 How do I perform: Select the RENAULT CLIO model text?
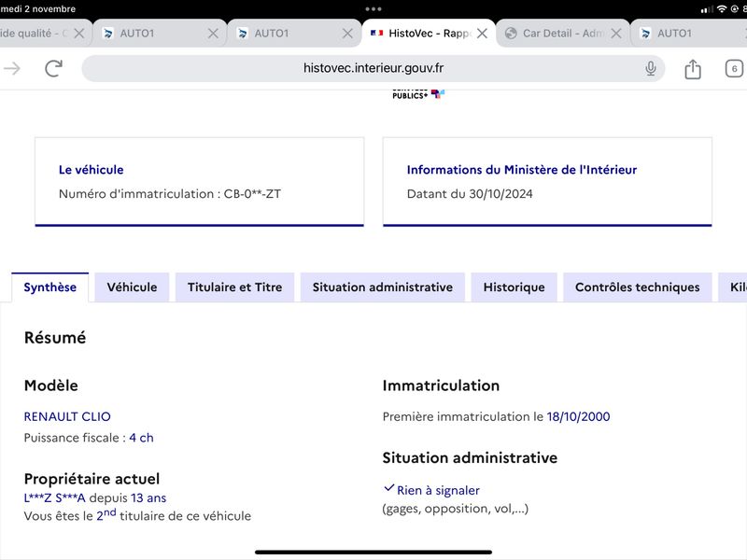[x=67, y=416]
